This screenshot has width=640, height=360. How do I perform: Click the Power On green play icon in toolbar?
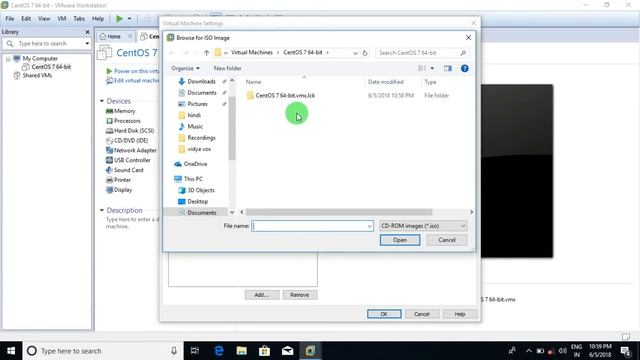tap(119, 18)
